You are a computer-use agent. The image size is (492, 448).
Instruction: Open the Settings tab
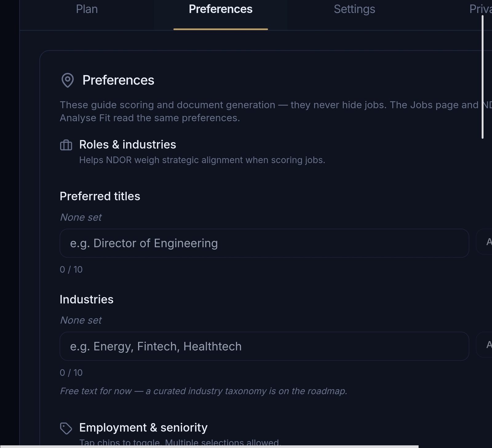(x=354, y=9)
